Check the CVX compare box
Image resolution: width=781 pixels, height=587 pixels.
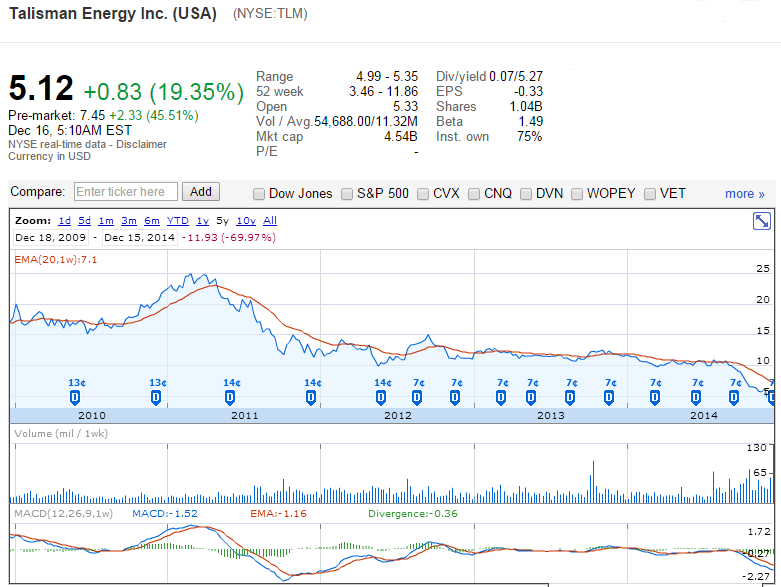tap(423, 194)
